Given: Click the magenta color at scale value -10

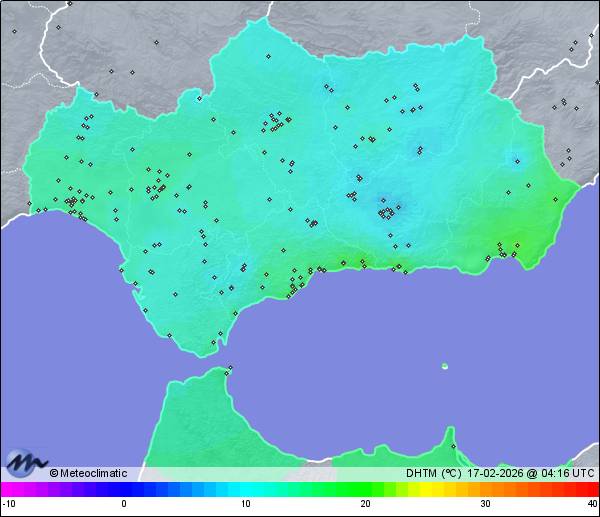Looking at the screenshot, I should pyautogui.click(x=6, y=490).
